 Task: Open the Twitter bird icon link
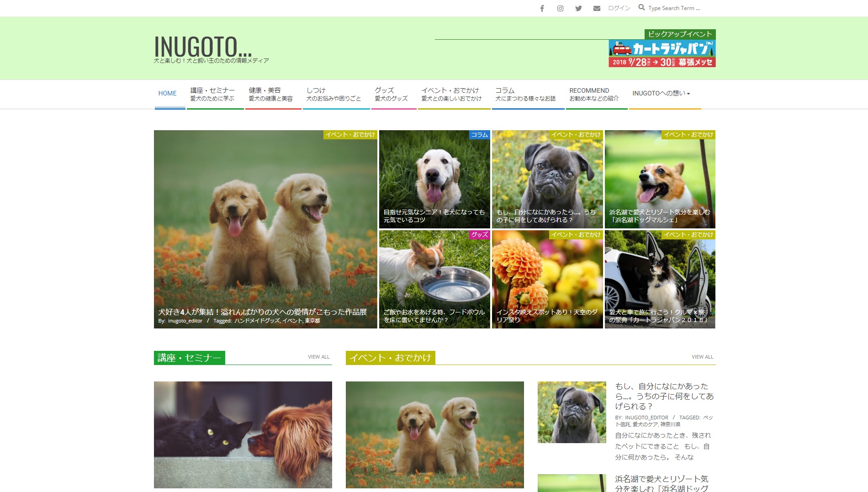pyautogui.click(x=578, y=8)
